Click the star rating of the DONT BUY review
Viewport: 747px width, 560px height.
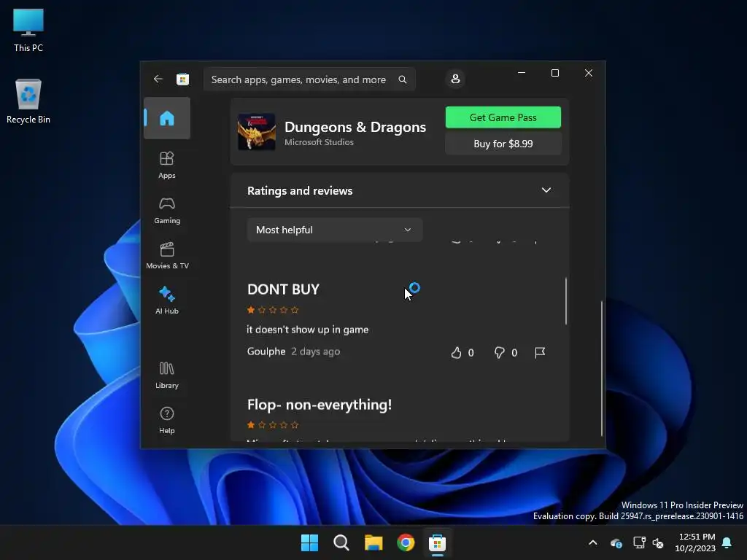[273, 310]
